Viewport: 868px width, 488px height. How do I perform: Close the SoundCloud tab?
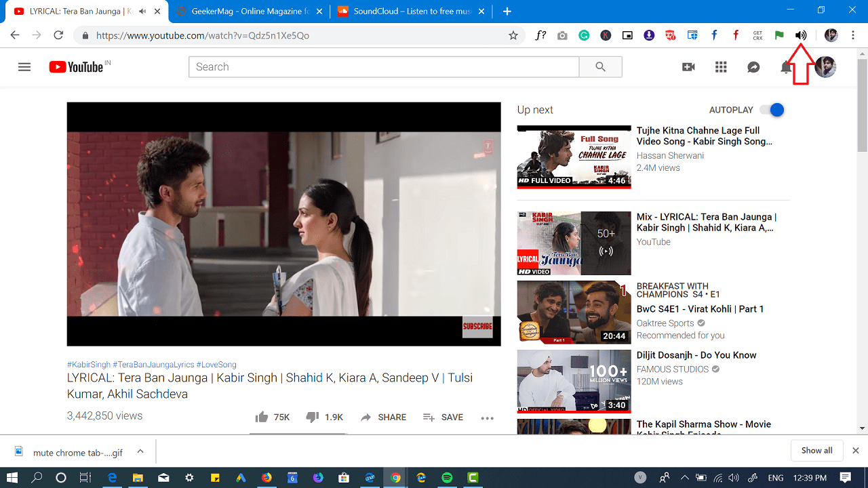[482, 12]
